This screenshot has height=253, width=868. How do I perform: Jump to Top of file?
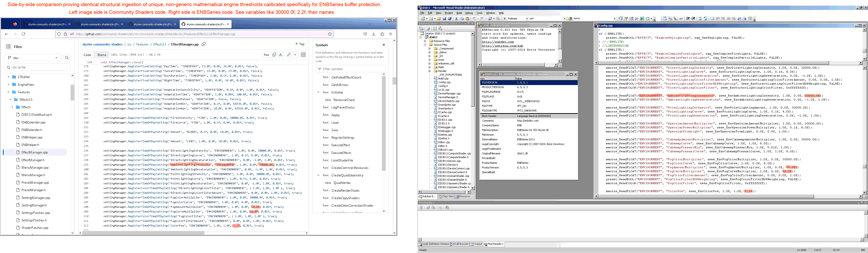click(300, 44)
